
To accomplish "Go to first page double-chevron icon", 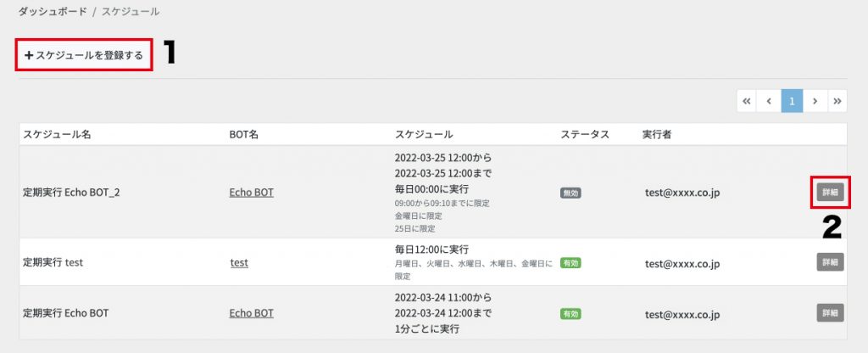I will tap(747, 102).
